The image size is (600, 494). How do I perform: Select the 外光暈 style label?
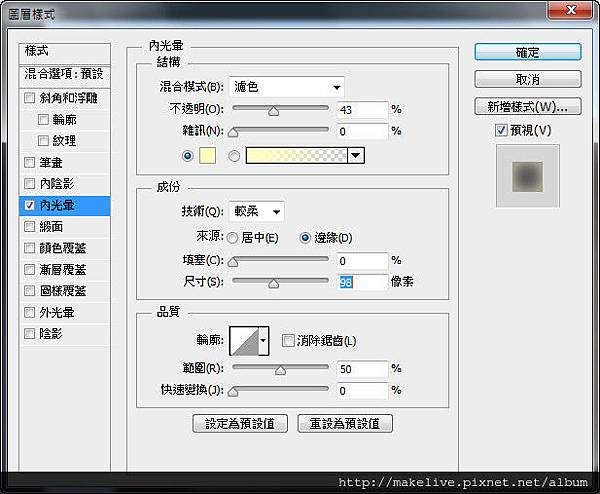(57, 312)
